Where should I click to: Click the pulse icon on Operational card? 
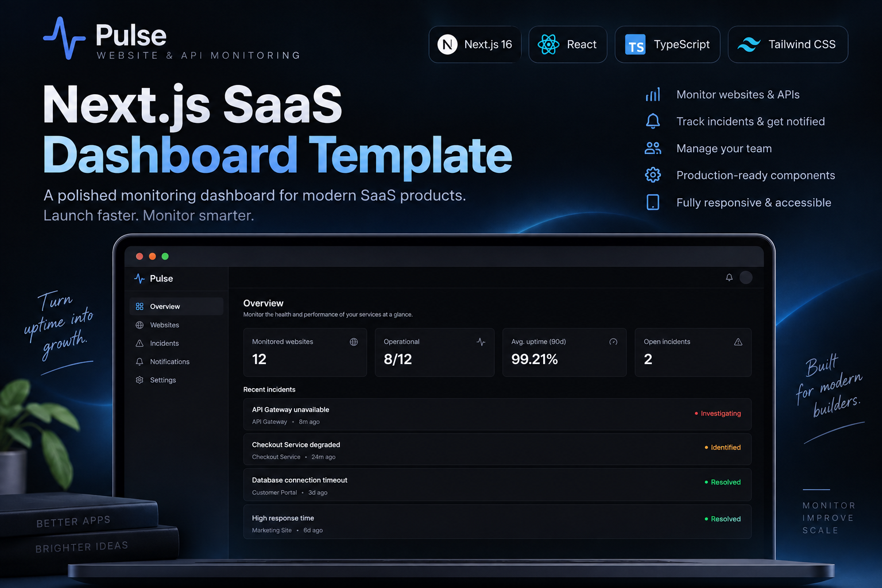pyautogui.click(x=481, y=342)
